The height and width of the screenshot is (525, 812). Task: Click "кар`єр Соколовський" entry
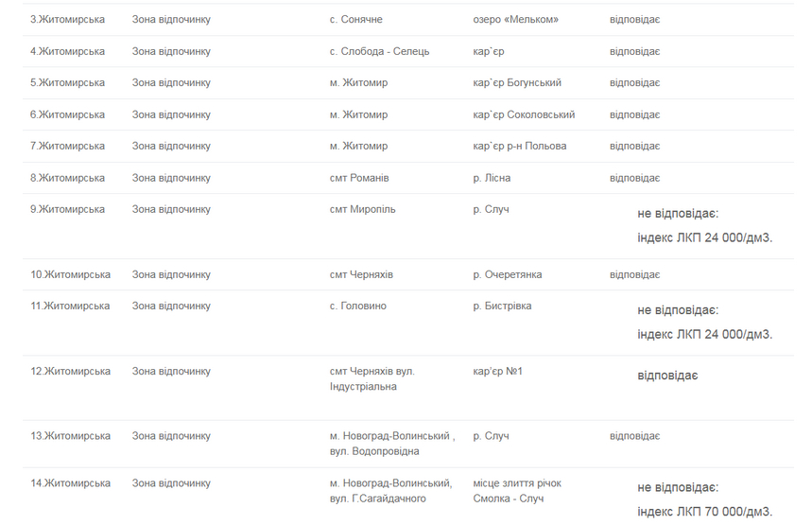[524, 114]
